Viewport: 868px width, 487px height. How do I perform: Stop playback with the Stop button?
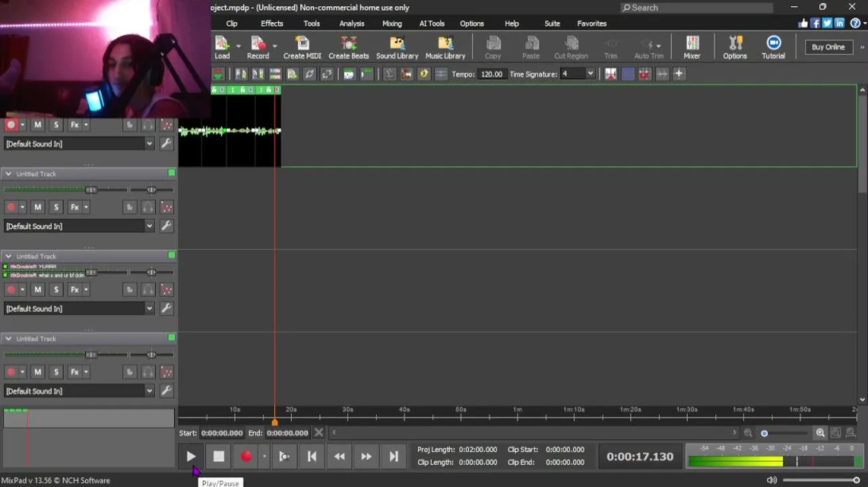[x=218, y=457]
